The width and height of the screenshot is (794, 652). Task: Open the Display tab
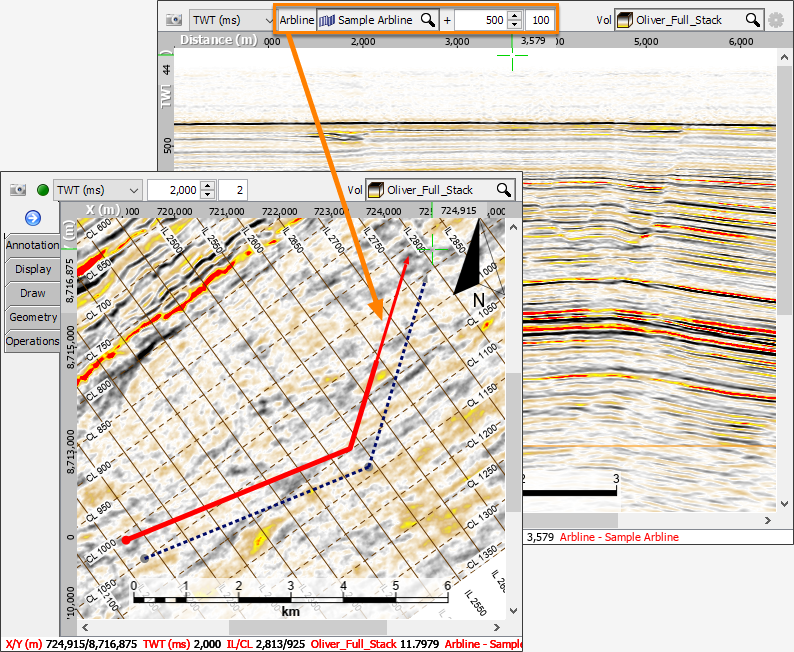click(32, 269)
